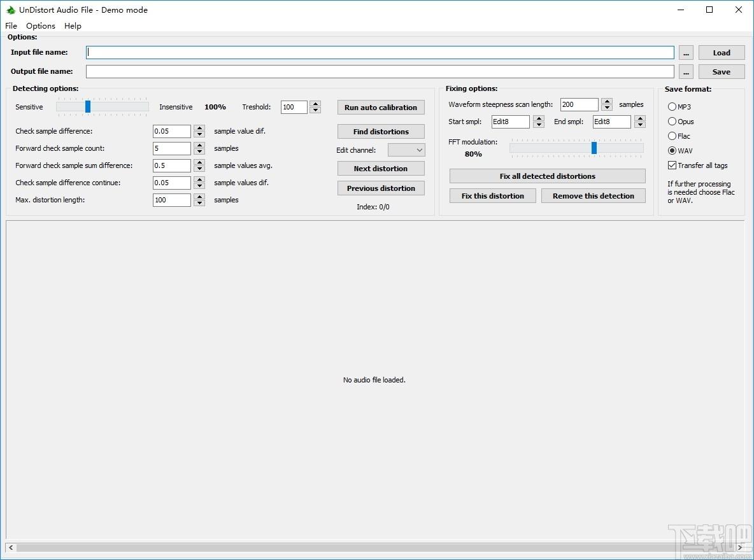Decrease Treshold with down arrow

click(x=315, y=111)
